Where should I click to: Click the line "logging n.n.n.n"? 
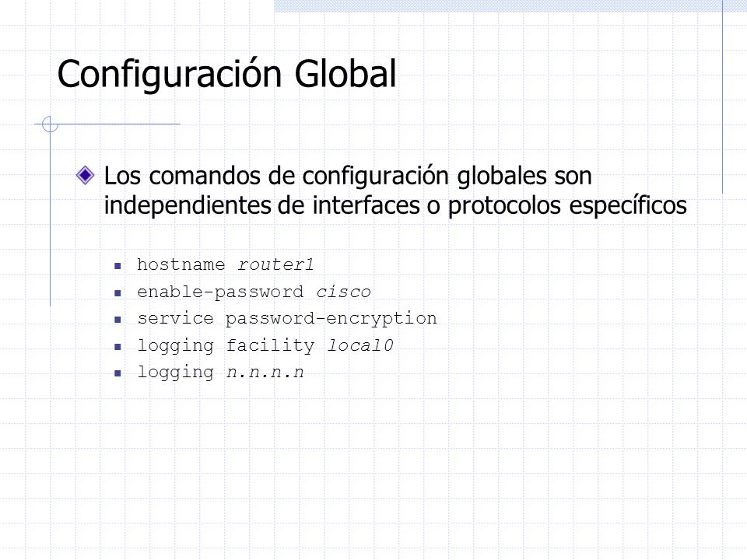220,373
